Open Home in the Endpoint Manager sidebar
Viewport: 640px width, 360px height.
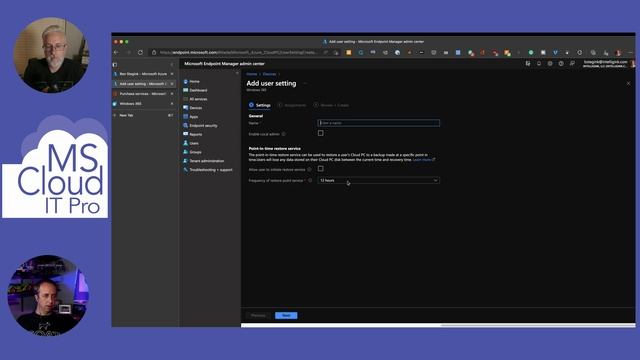click(x=194, y=81)
